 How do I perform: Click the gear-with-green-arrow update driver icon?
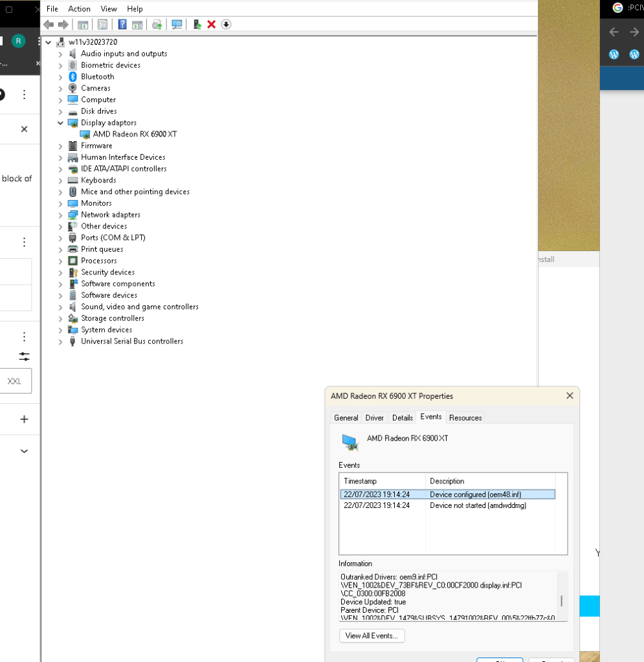tap(157, 25)
